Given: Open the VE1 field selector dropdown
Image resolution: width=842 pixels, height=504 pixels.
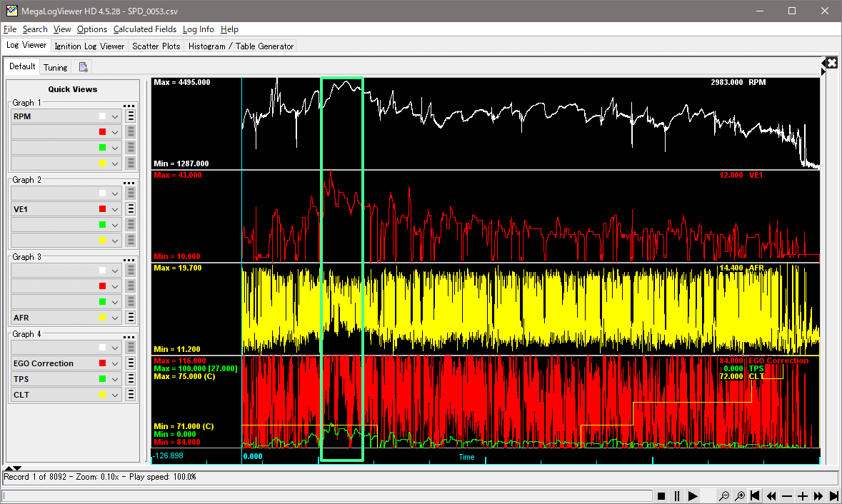Looking at the screenshot, I should point(114,209).
